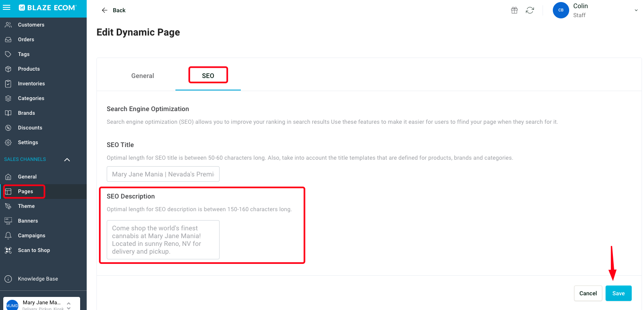This screenshot has width=644, height=310.
Task: Select the SEO tab
Action: tap(208, 76)
